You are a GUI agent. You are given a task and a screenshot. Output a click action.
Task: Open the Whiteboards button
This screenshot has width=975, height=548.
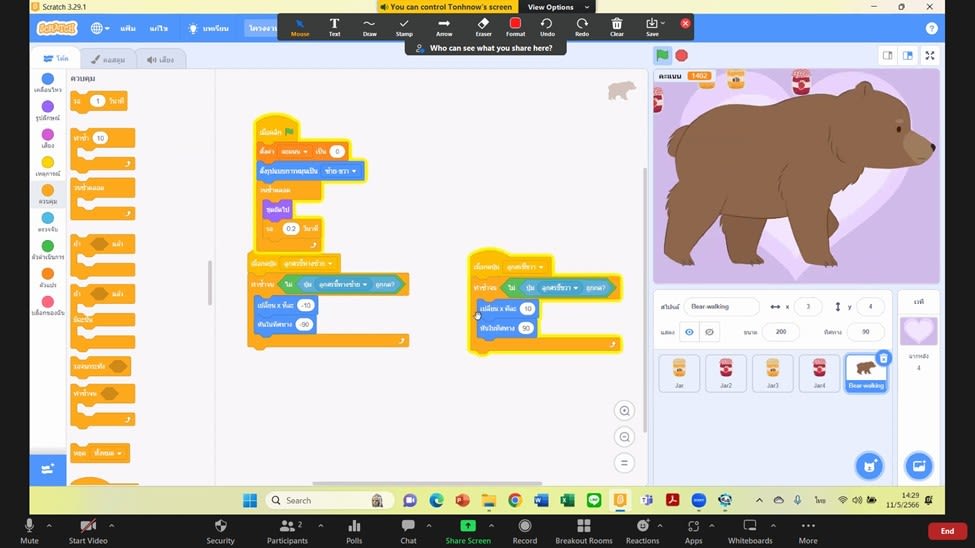click(x=750, y=531)
